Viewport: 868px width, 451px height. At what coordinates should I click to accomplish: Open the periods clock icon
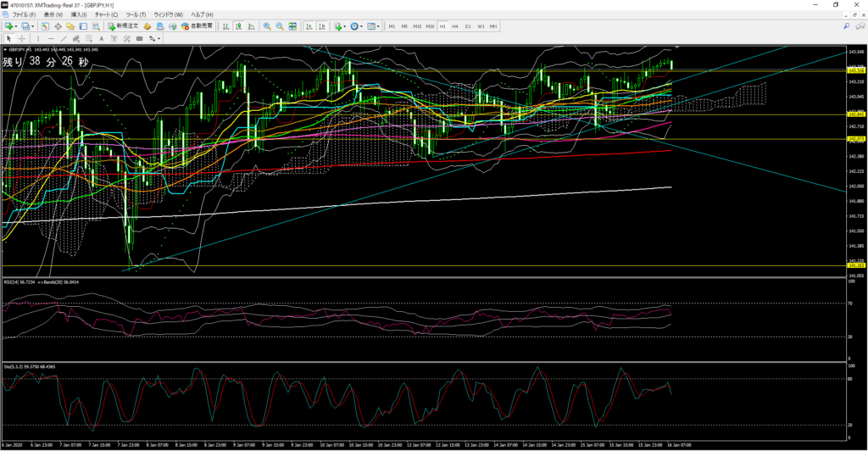pos(354,26)
